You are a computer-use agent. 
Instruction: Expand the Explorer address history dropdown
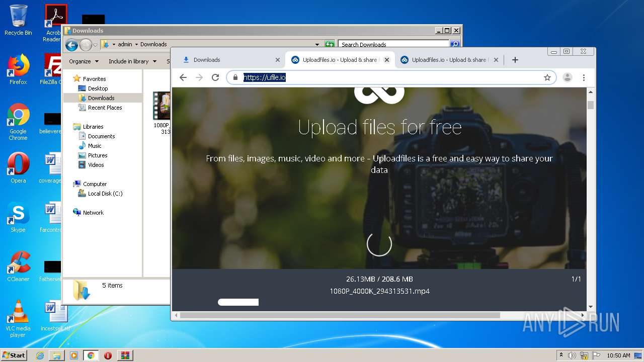[317, 44]
